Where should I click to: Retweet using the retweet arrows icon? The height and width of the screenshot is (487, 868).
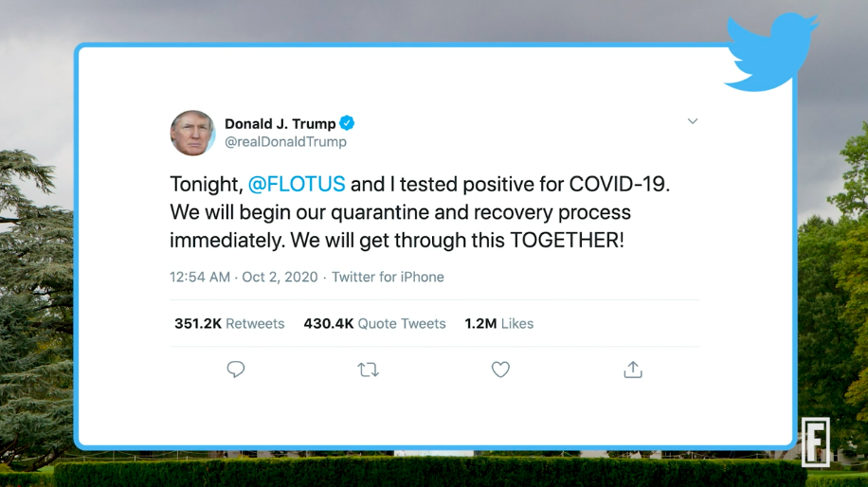coord(369,370)
